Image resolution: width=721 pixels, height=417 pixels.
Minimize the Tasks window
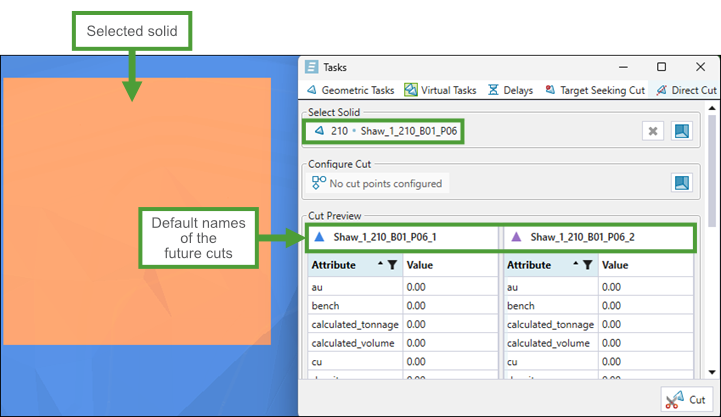(623, 67)
